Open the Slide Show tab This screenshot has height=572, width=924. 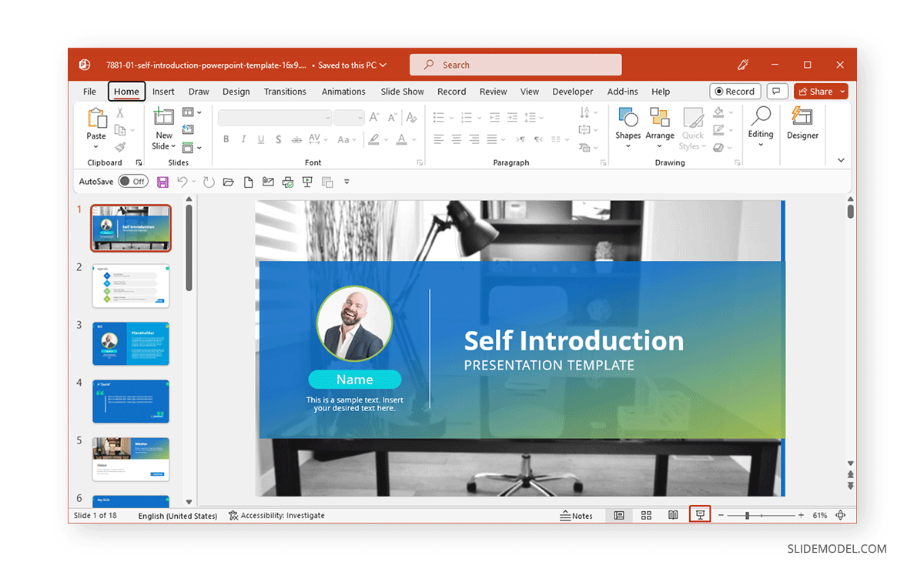(402, 91)
